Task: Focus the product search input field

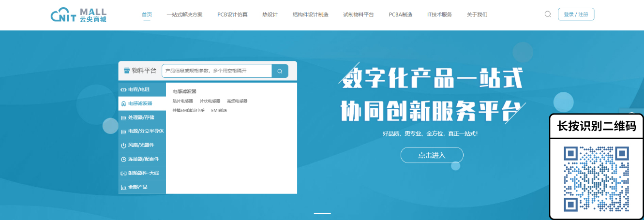Action: [x=217, y=71]
